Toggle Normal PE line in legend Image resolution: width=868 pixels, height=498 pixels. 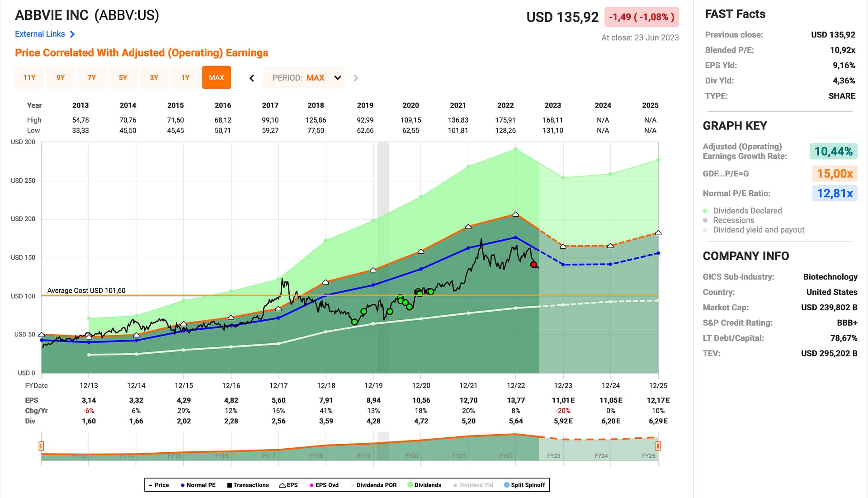click(198, 485)
